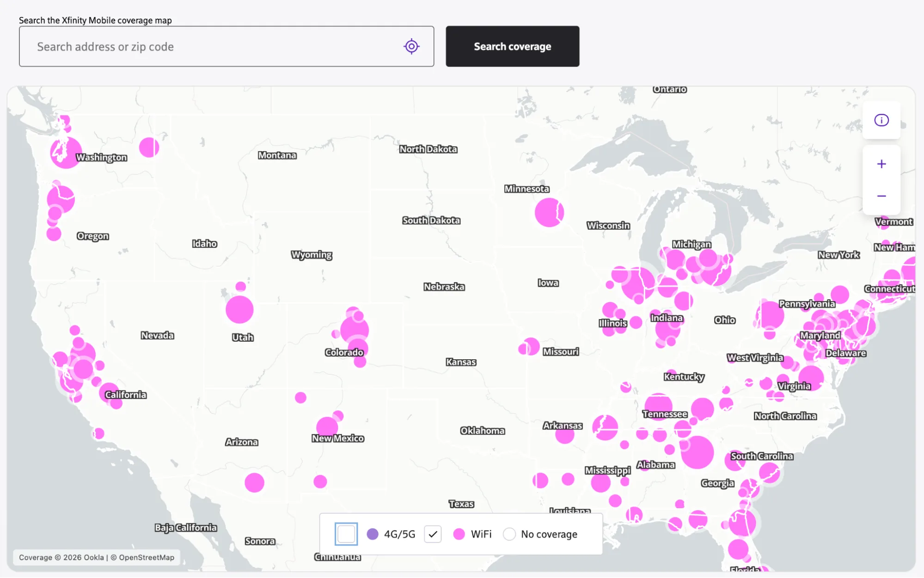Uncheck the WiFi coverage checkbox
The width and height of the screenshot is (924, 578).
pyautogui.click(x=433, y=534)
